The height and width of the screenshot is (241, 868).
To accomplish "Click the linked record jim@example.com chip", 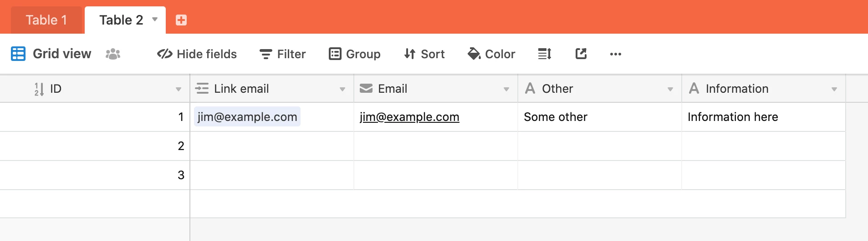I will 247,117.
